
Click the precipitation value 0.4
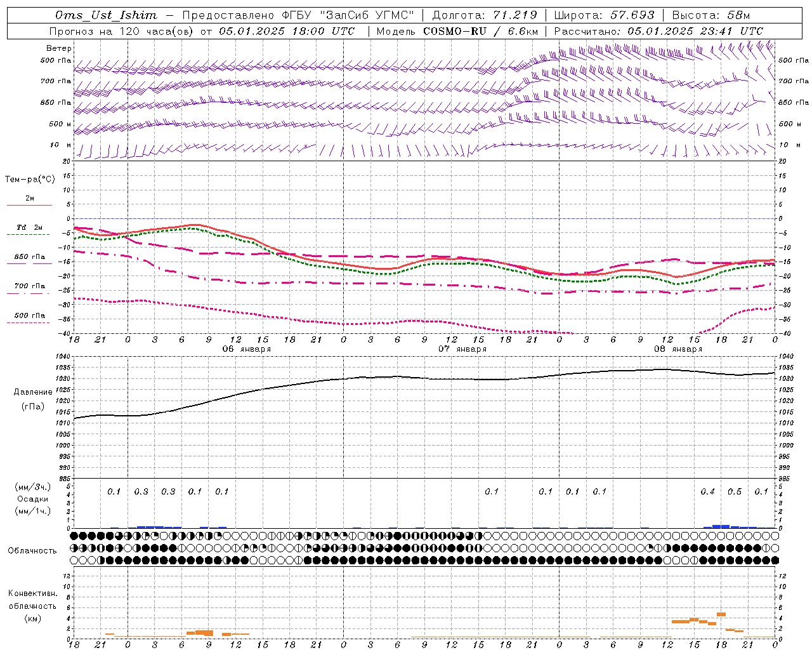tap(707, 492)
